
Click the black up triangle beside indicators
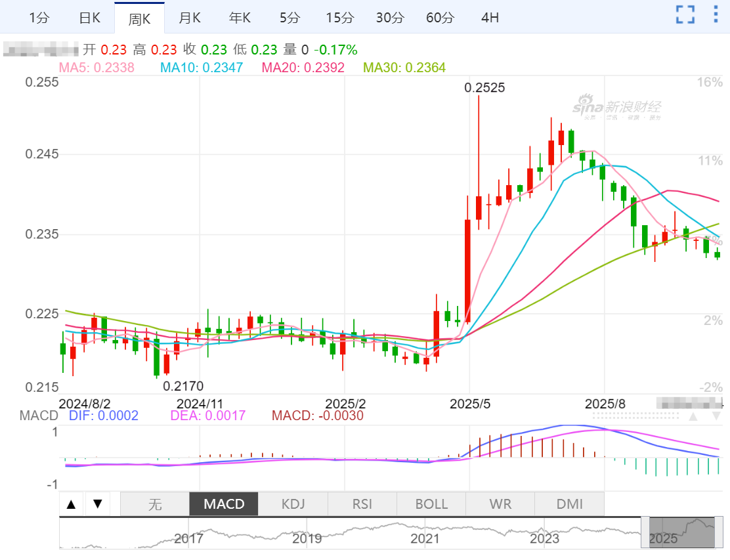coord(72,504)
